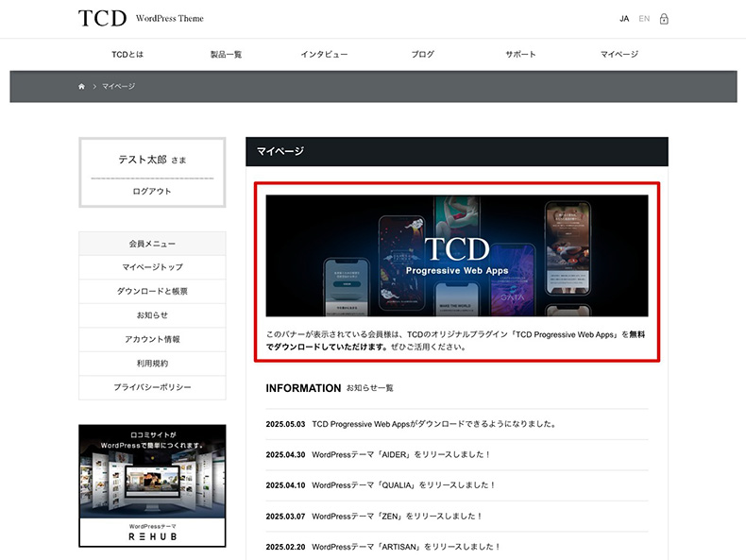Image resolution: width=746 pixels, height=560 pixels.
Task: Click the dark マイページ title bar
Action: click(x=457, y=151)
